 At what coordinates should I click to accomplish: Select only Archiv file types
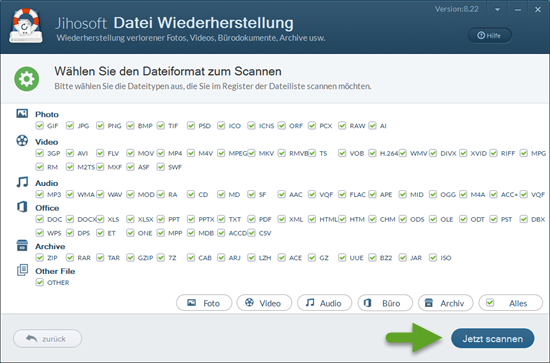point(445,303)
